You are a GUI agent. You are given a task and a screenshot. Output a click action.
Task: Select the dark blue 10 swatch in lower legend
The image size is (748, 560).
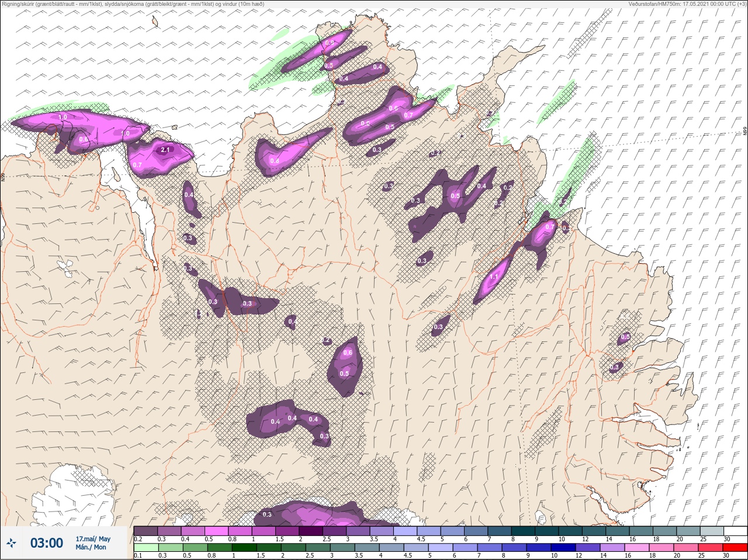pos(563,549)
